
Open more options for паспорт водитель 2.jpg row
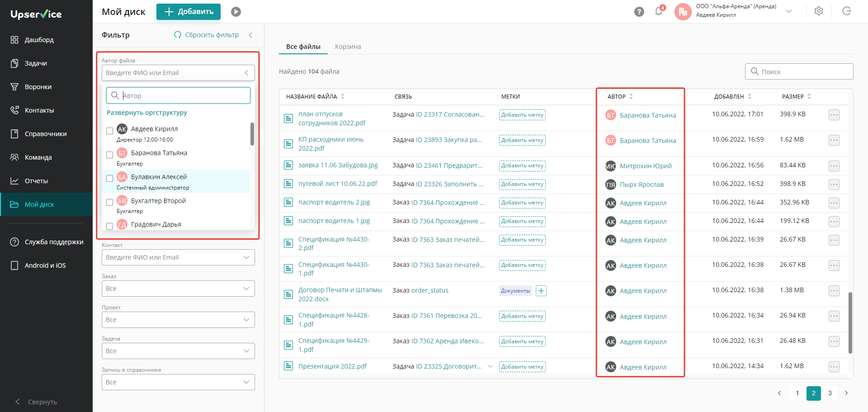[x=834, y=203]
